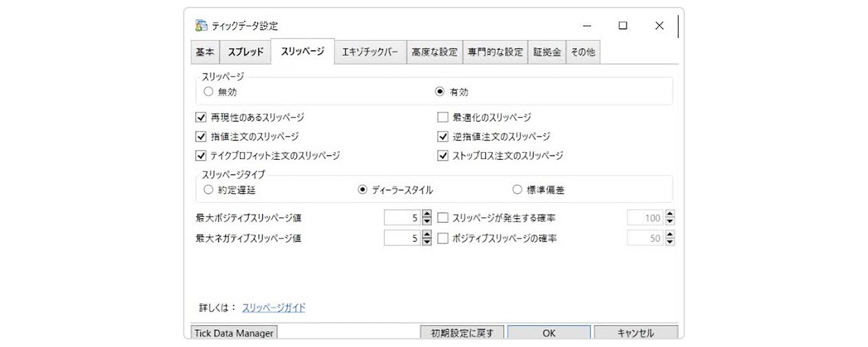This screenshot has width=868, height=347.
Task: Click 初期設定に戻す reset button
Action: [462, 333]
